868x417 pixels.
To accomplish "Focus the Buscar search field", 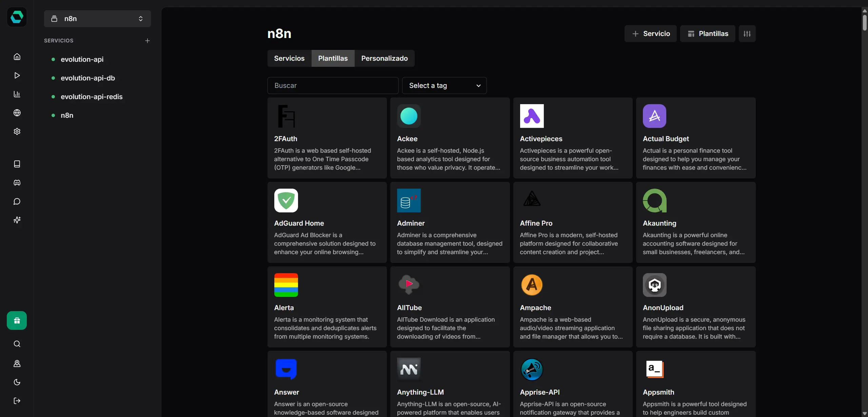I will [x=333, y=86].
